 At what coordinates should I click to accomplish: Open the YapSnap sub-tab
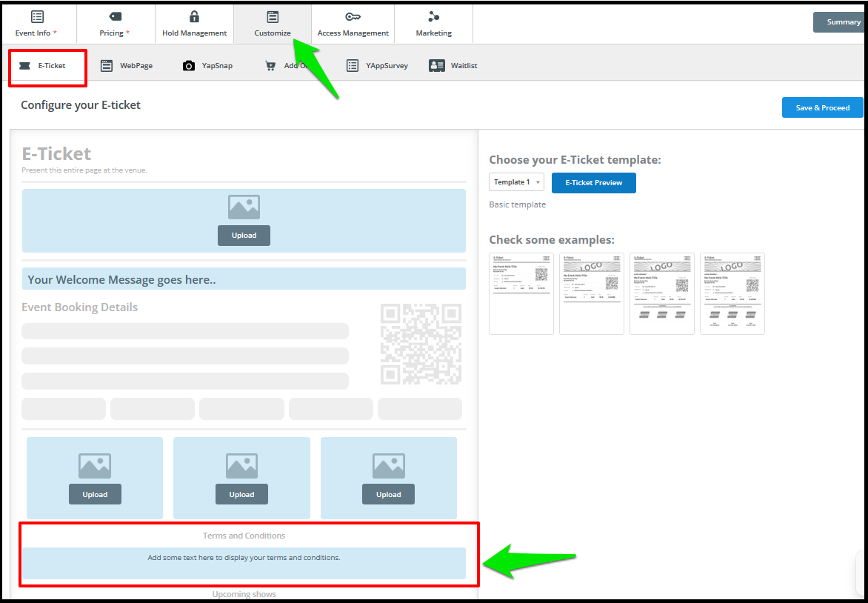(x=207, y=66)
